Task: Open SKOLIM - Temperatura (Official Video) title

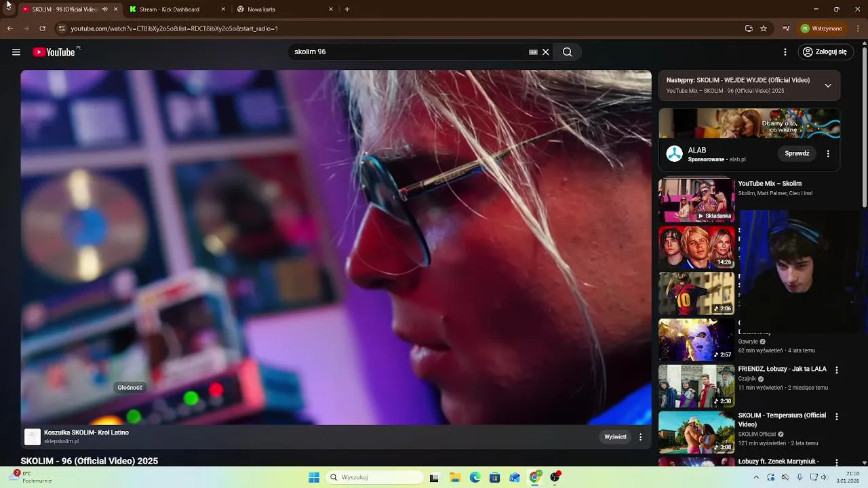Action: pos(782,420)
